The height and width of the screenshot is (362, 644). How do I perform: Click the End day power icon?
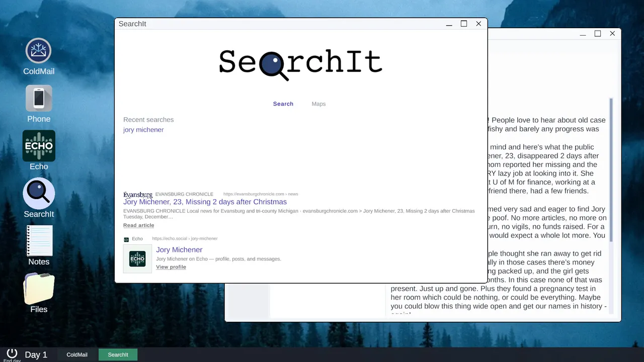coord(12,353)
